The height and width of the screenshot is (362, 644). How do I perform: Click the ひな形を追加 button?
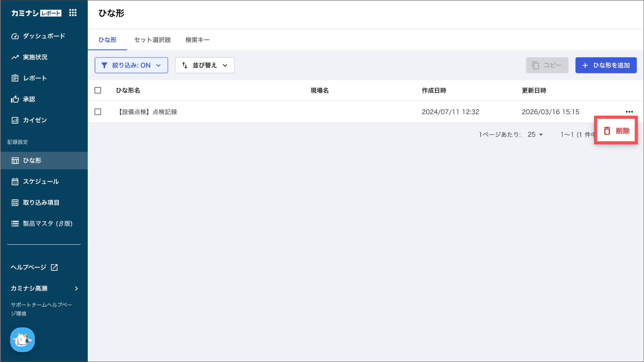(606, 65)
